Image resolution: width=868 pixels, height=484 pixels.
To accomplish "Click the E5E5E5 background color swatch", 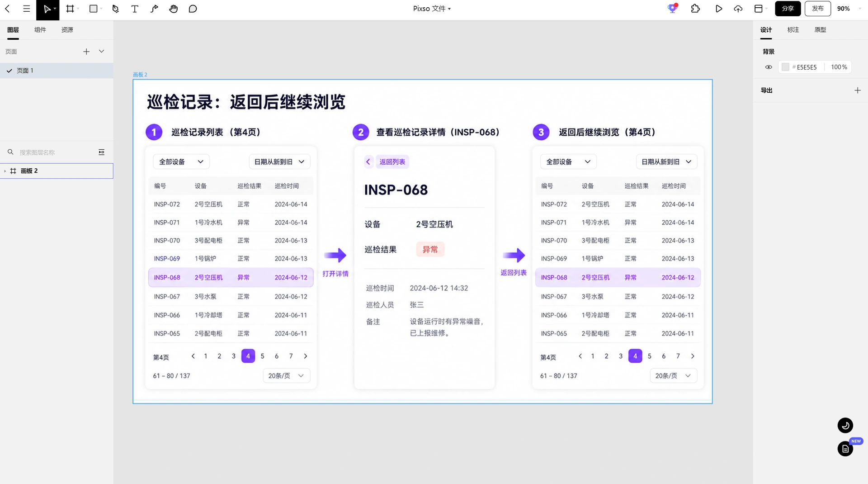I will click(x=785, y=67).
